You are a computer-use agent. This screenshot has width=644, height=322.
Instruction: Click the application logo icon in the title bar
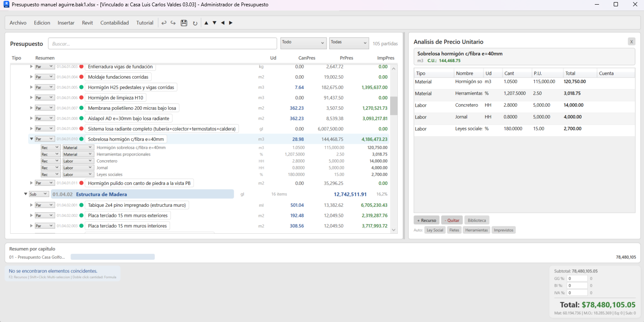(x=6, y=5)
